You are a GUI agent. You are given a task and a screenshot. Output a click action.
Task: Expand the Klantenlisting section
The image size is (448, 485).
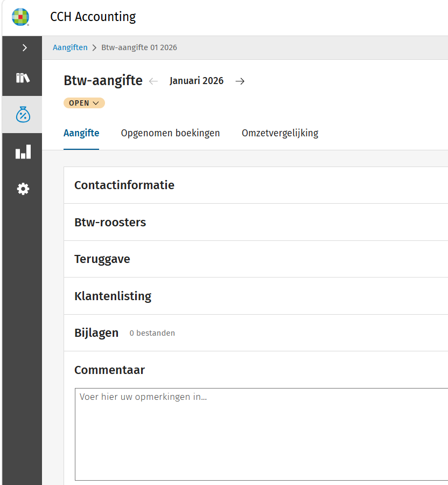click(256, 296)
